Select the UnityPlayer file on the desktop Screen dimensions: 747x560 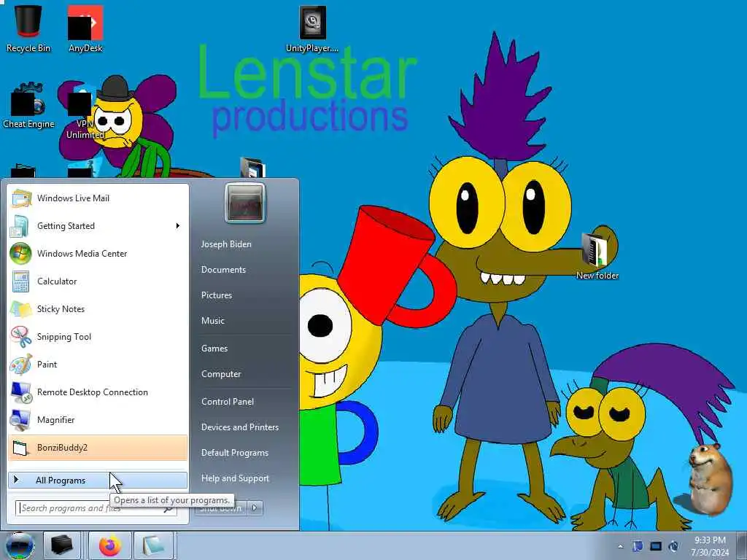312,28
